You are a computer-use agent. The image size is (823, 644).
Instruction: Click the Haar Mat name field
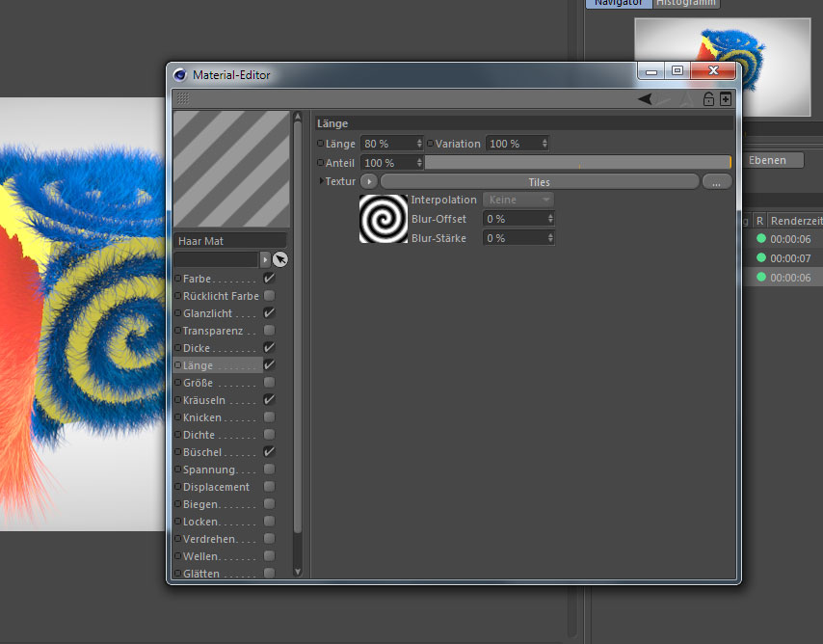pos(230,241)
